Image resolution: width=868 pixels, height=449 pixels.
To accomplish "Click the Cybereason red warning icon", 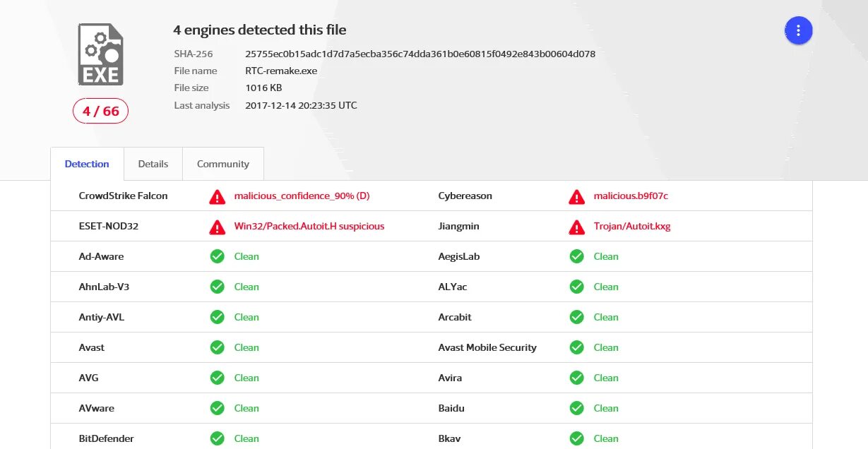I will pyautogui.click(x=576, y=196).
